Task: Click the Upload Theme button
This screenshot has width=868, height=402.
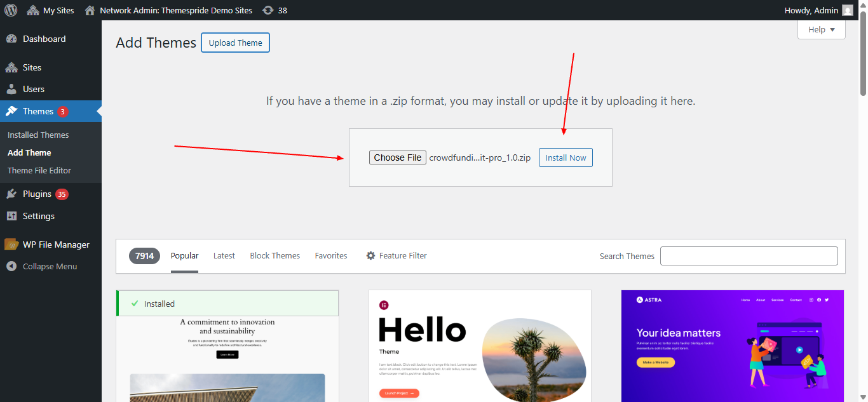Action: click(235, 43)
